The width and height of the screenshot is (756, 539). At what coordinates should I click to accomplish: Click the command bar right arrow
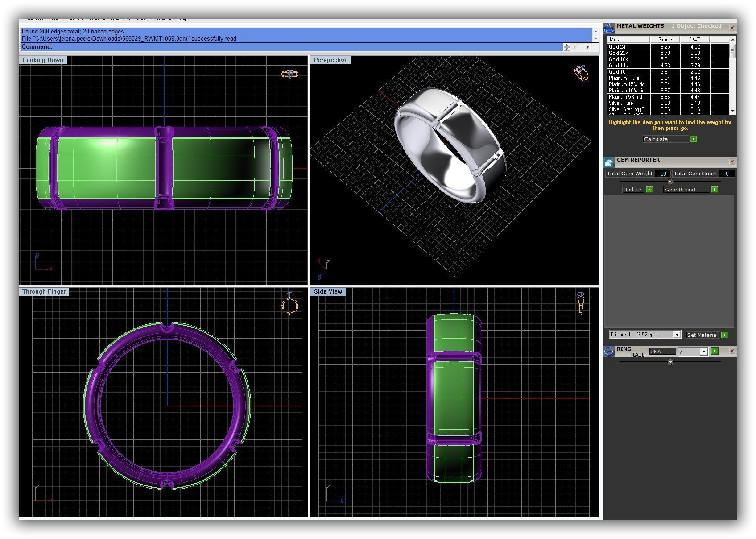pos(588,47)
